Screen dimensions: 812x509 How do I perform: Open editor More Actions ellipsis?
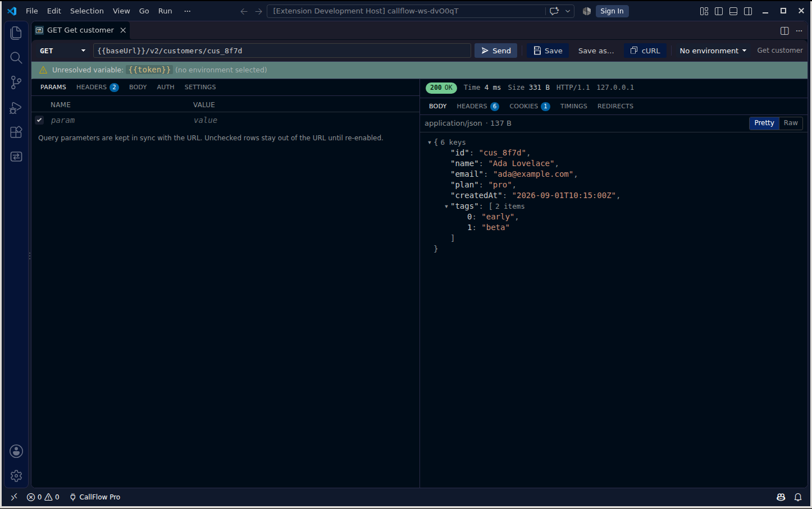coord(799,30)
